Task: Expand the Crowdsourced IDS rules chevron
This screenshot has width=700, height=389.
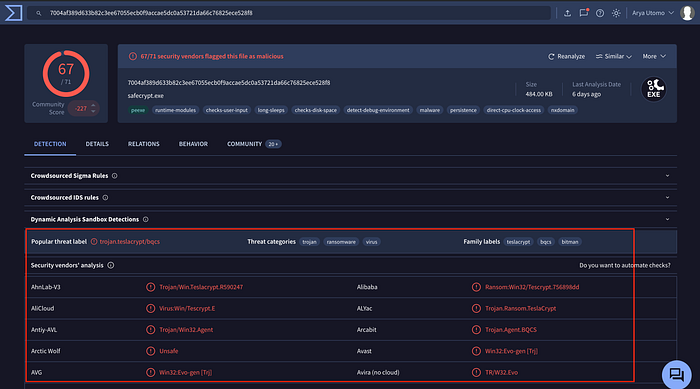Action: tap(667, 197)
